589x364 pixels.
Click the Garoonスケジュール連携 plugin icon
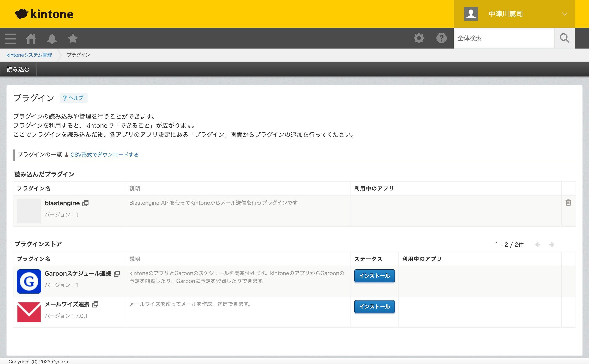pyautogui.click(x=29, y=281)
